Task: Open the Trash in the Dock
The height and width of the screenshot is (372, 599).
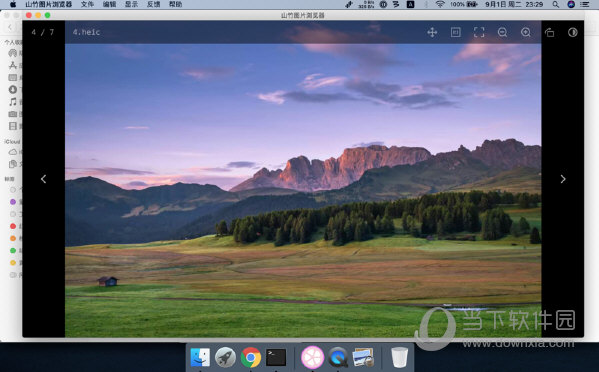Action: point(399,357)
